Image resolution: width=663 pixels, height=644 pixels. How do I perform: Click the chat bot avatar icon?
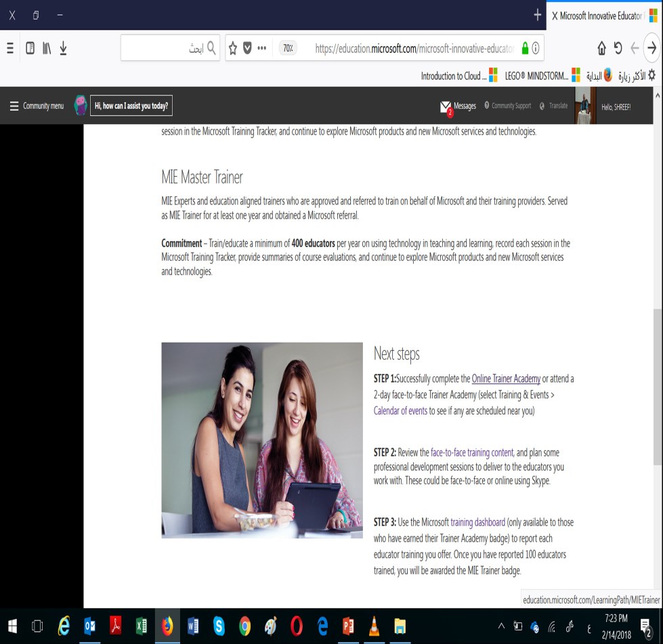81,105
